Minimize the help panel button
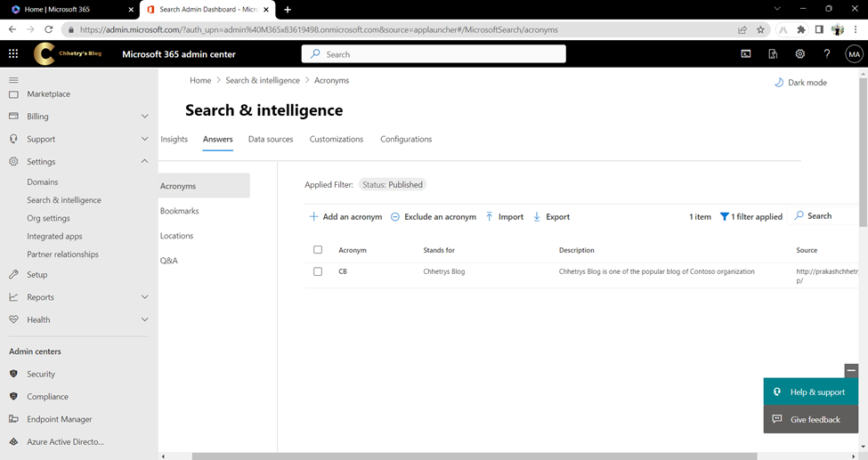The width and height of the screenshot is (868, 460). coord(851,370)
